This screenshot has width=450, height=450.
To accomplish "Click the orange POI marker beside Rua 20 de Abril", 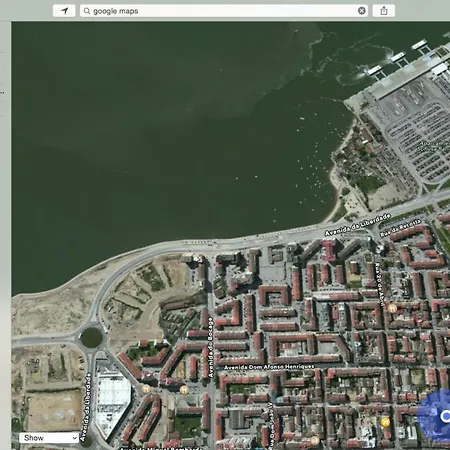I will click(x=392, y=308).
